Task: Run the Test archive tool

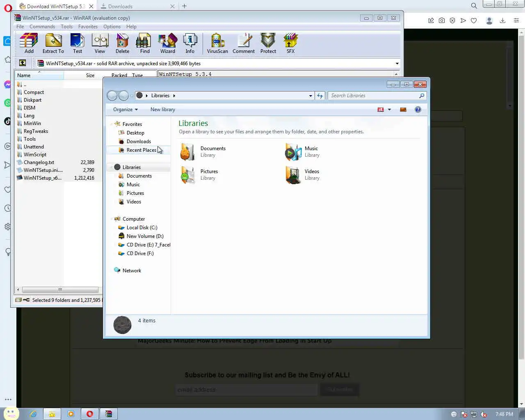Action: pyautogui.click(x=78, y=43)
